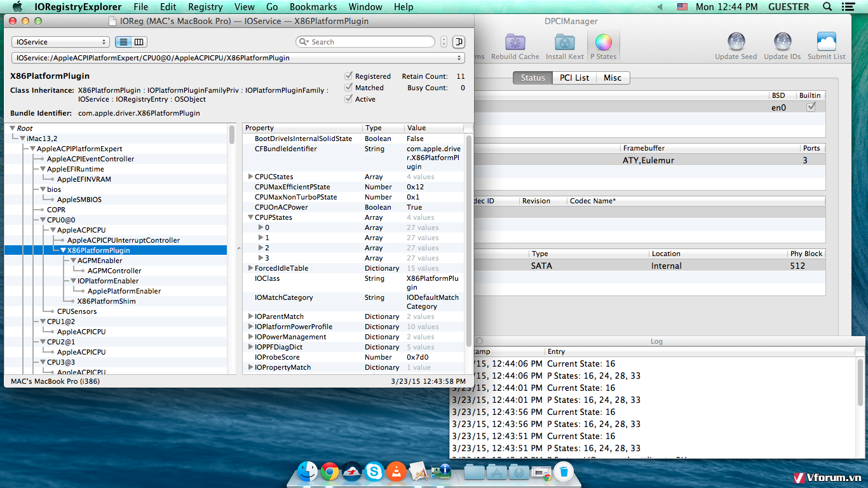The width and height of the screenshot is (868, 488).
Task: Collapse the AGPMEnabler node
Action: (73, 261)
